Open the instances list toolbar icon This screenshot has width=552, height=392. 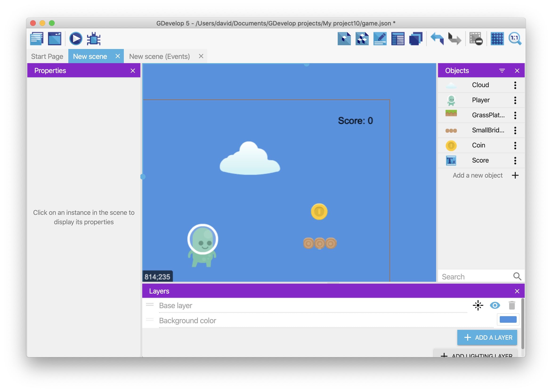pos(398,39)
